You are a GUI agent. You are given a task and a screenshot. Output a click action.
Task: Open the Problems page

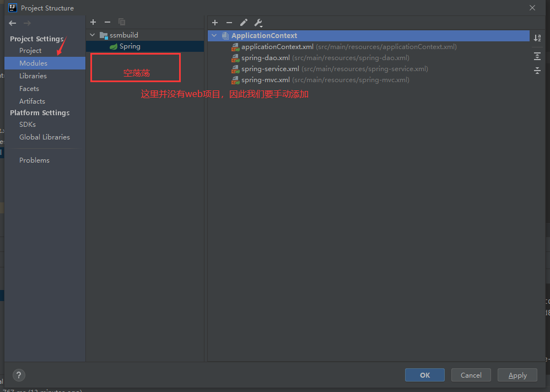click(34, 160)
